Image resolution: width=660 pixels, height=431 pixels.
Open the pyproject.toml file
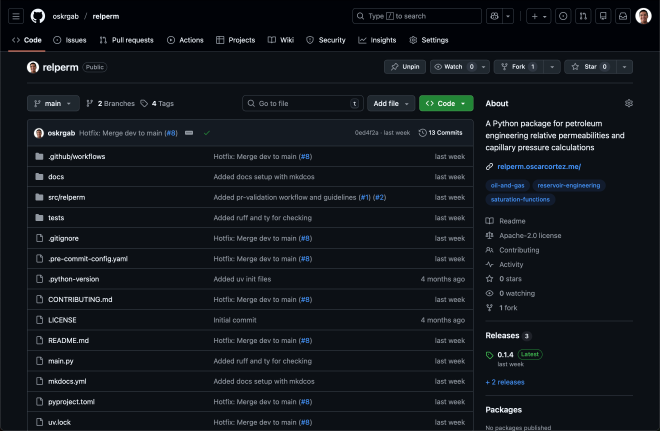(71, 402)
